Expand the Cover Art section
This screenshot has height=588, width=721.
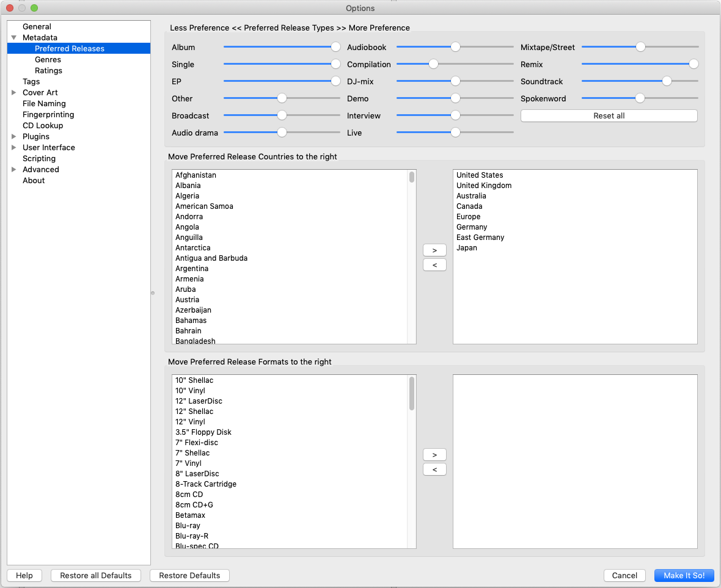(14, 93)
